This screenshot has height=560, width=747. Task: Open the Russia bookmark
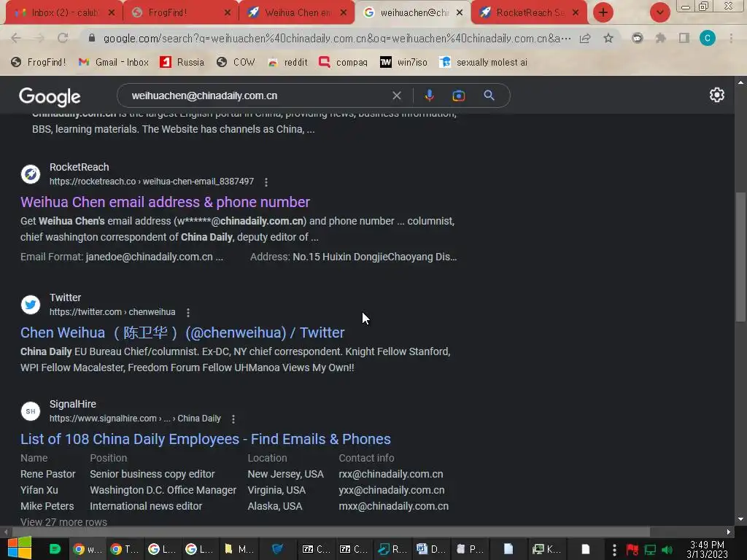click(182, 63)
